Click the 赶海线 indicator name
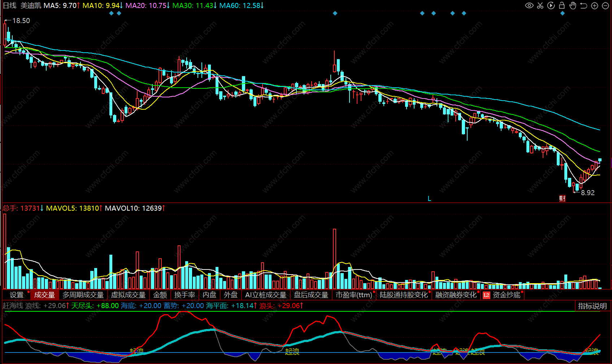The height and width of the screenshot is (364, 612). point(13,306)
